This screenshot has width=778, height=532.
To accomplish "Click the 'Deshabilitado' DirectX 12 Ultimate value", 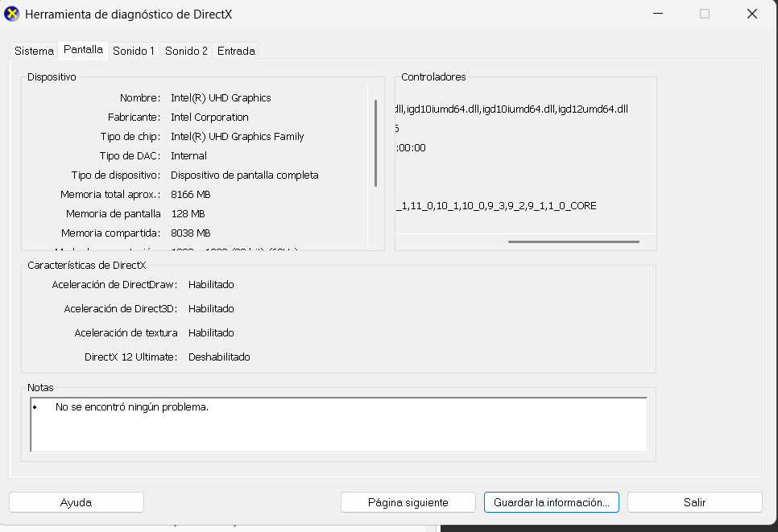I will point(219,357).
